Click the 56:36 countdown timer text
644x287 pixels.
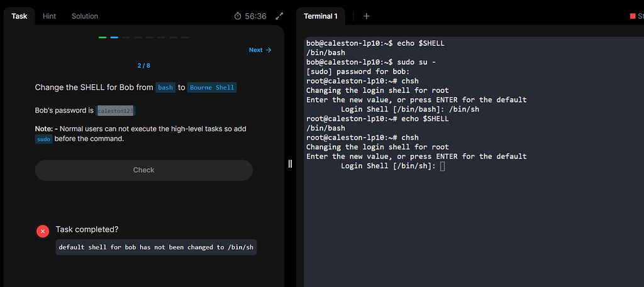pyautogui.click(x=256, y=16)
